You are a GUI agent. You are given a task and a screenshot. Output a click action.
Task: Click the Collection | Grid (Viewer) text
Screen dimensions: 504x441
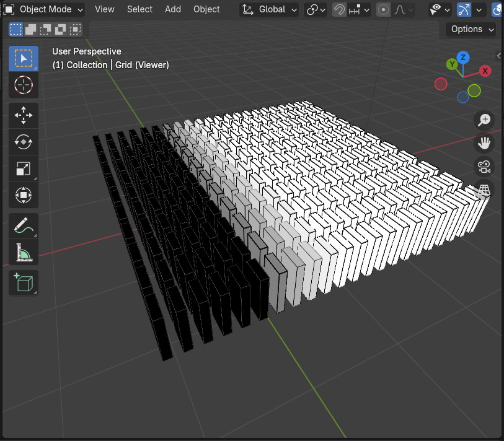(110, 65)
